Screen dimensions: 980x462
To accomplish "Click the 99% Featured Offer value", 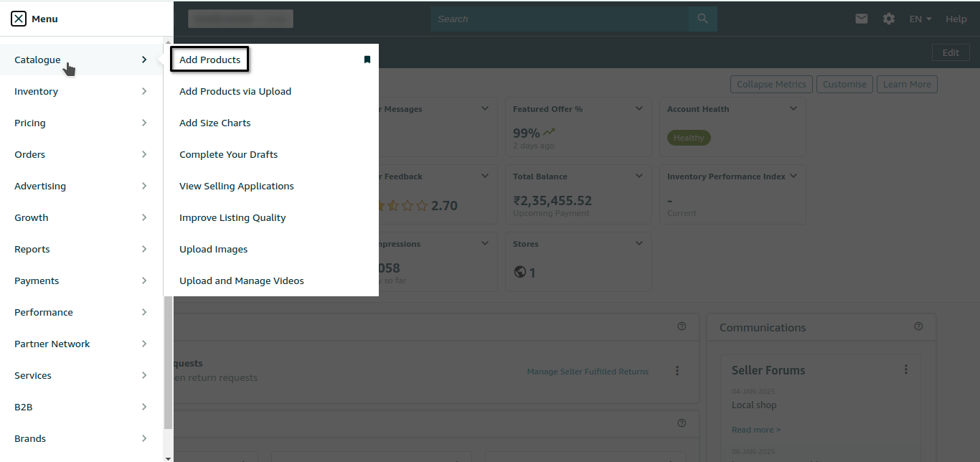I will point(526,133).
